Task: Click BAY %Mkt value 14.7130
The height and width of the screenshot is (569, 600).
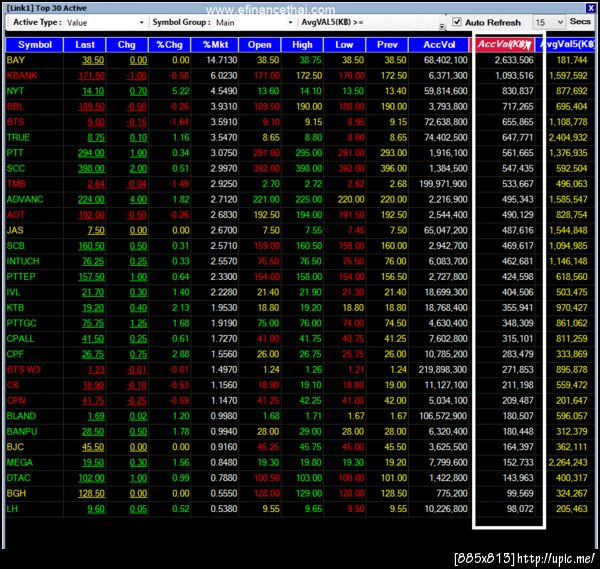Action: [222, 60]
